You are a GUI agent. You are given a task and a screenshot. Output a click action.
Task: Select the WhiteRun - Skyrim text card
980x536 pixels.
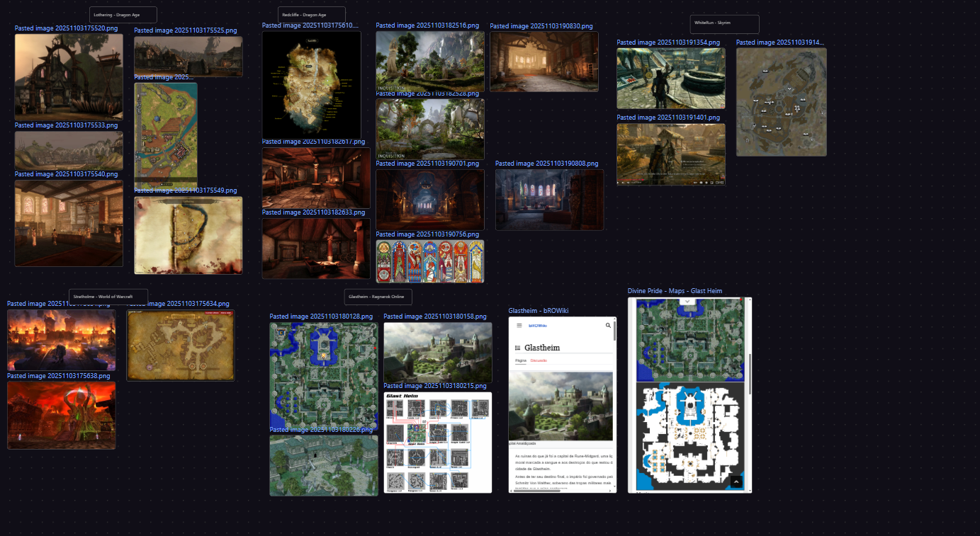point(724,23)
